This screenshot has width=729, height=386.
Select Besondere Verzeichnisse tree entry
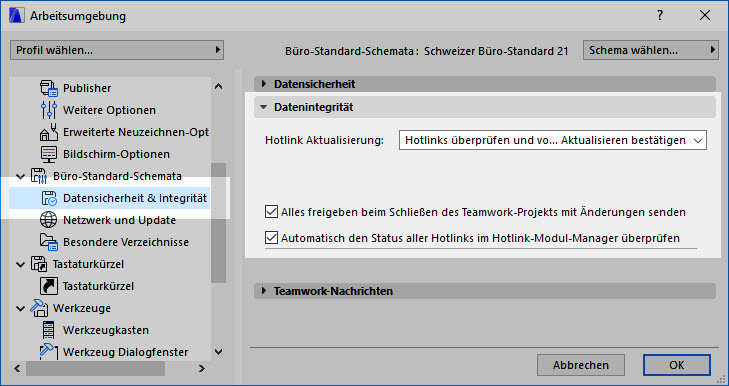click(126, 242)
